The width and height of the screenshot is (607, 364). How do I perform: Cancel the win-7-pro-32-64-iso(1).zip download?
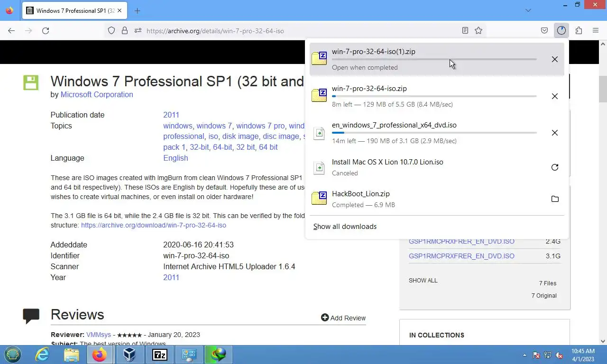[554, 59]
